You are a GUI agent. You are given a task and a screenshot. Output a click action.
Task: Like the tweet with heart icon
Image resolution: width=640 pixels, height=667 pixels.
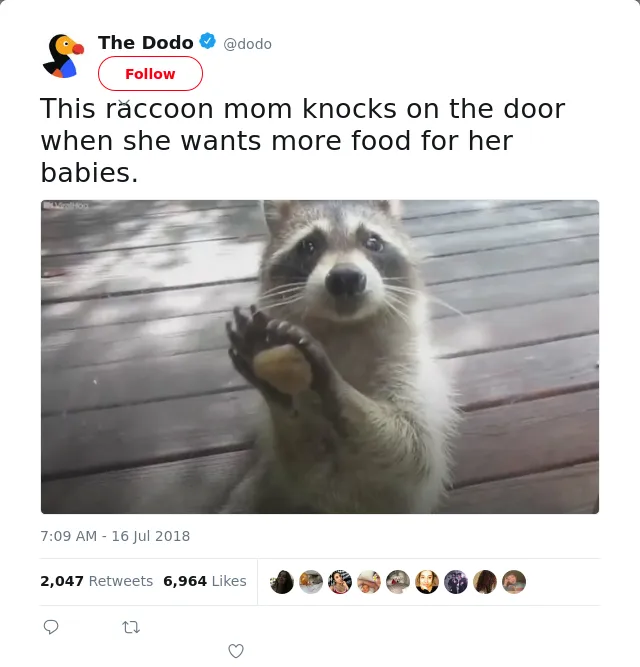[236, 651]
